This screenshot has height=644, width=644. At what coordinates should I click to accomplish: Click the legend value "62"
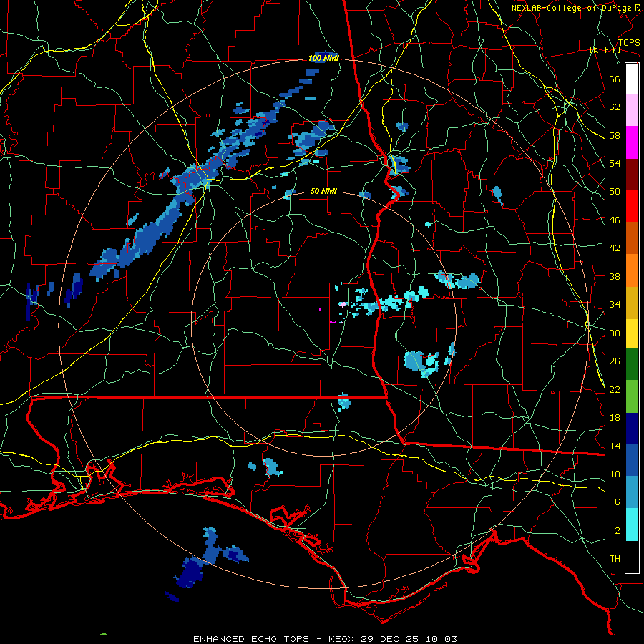(x=615, y=107)
